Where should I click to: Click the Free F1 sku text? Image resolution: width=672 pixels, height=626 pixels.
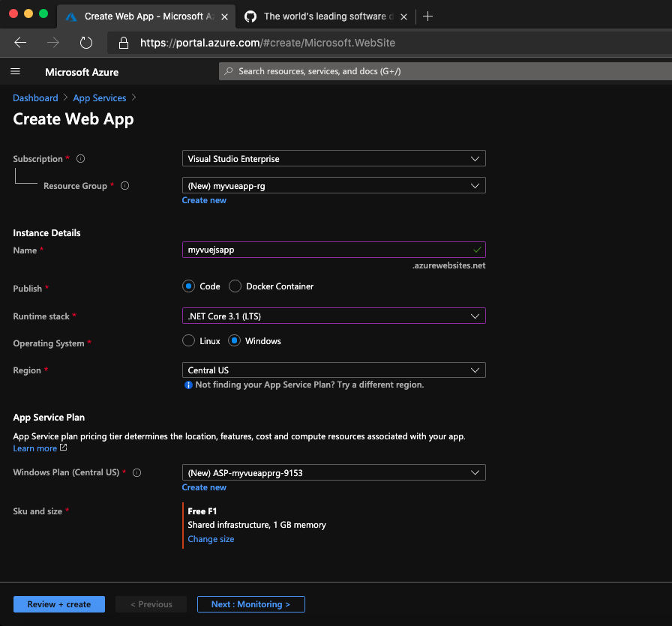[x=202, y=511]
